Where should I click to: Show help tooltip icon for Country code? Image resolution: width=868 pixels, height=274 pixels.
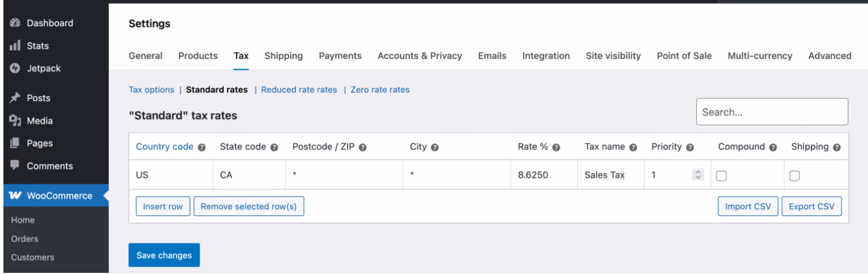click(201, 147)
